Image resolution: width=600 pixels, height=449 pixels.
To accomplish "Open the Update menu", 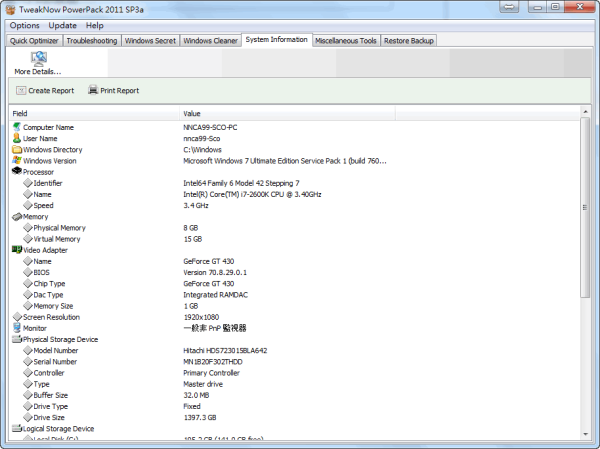I will (x=62, y=26).
